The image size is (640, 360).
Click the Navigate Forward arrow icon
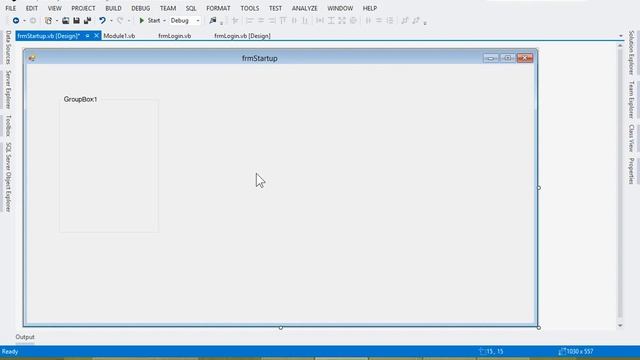coord(33,20)
